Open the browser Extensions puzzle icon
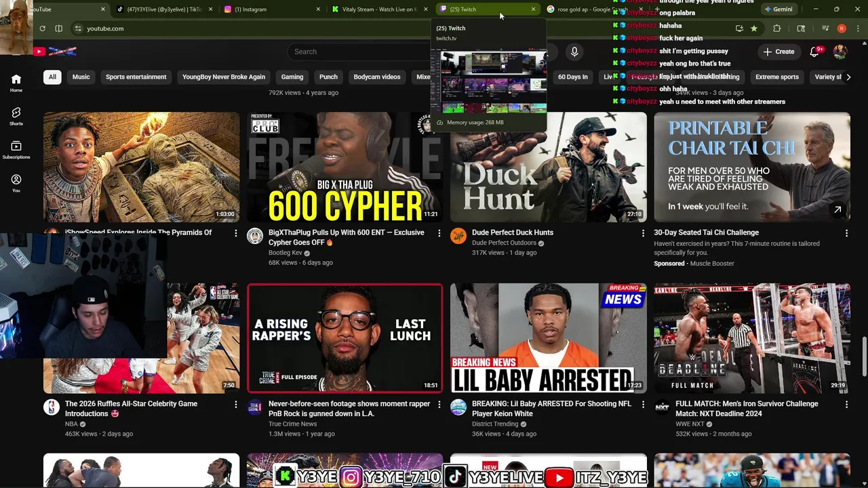The image size is (868, 488). click(x=777, y=28)
